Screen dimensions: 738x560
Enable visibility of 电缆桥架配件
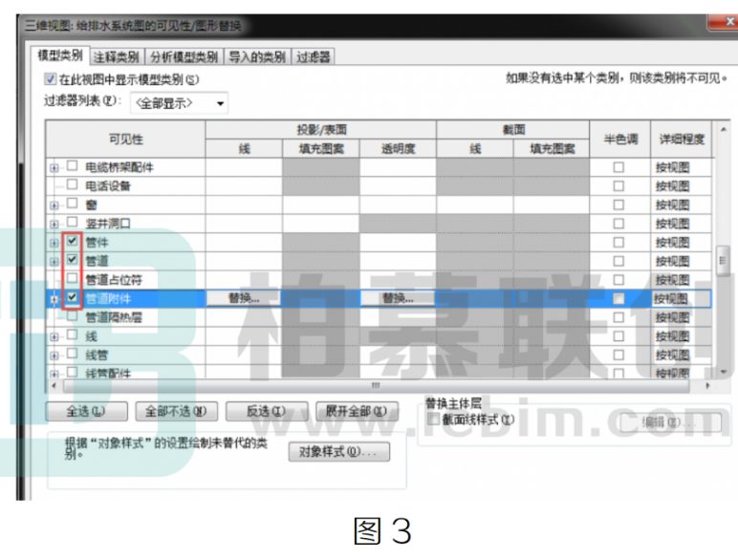[x=72, y=165]
